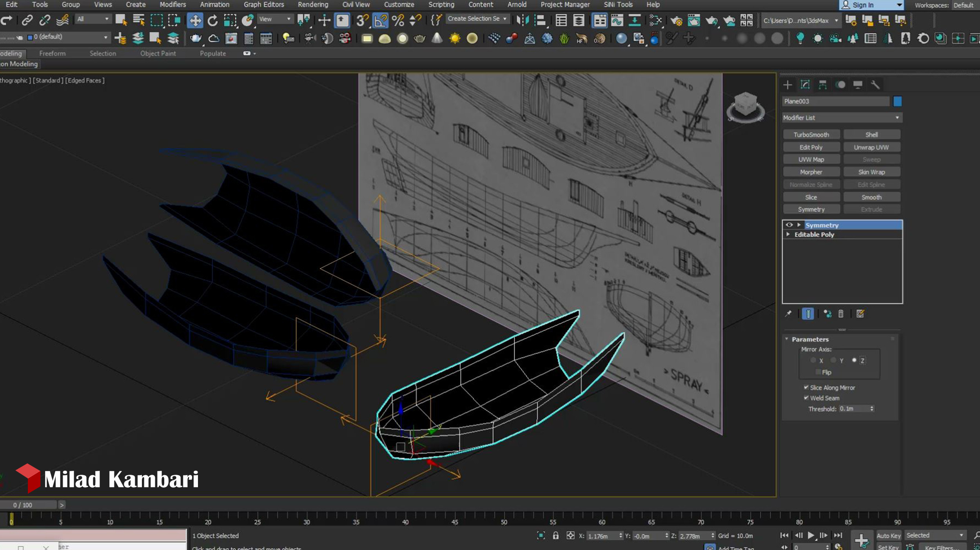The height and width of the screenshot is (550, 980).
Task: Click the blue object color swatch
Action: [897, 102]
